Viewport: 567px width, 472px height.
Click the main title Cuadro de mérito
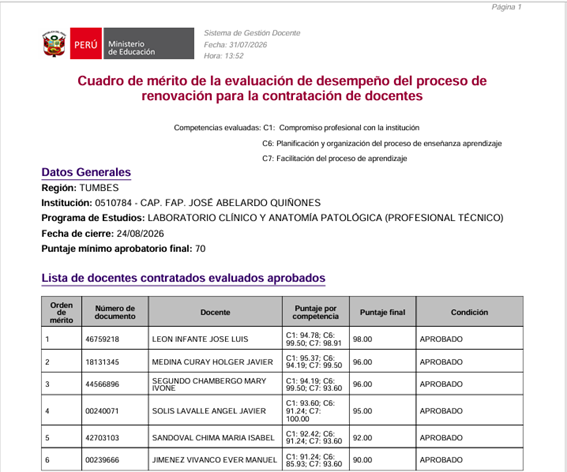click(x=282, y=88)
